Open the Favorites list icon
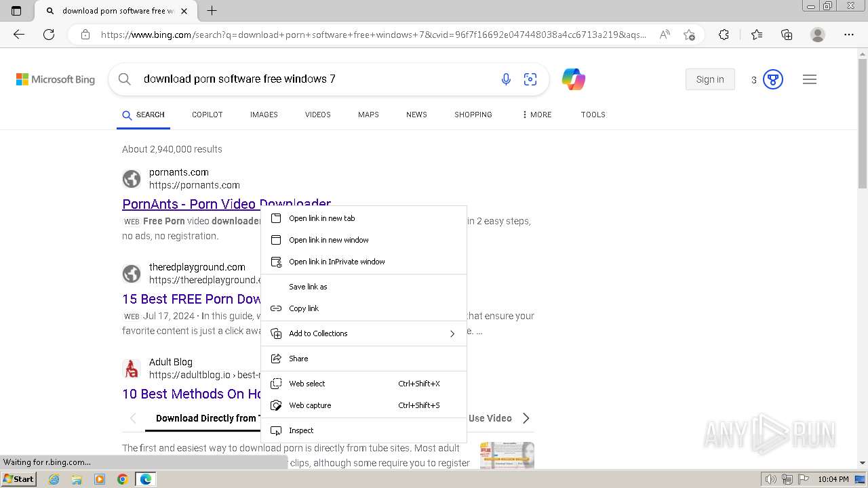The image size is (868, 488). pyautogui.click(x=757, y=35)
